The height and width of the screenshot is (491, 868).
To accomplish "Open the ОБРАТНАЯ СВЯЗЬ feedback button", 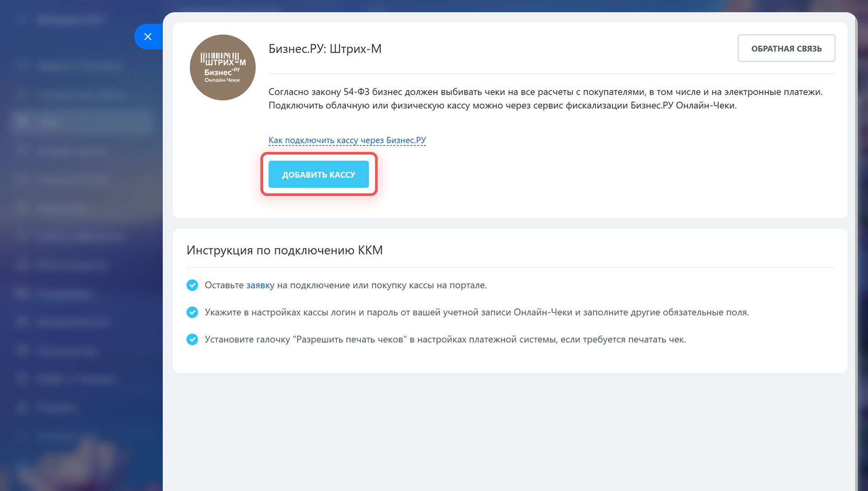I will [786, 48].
